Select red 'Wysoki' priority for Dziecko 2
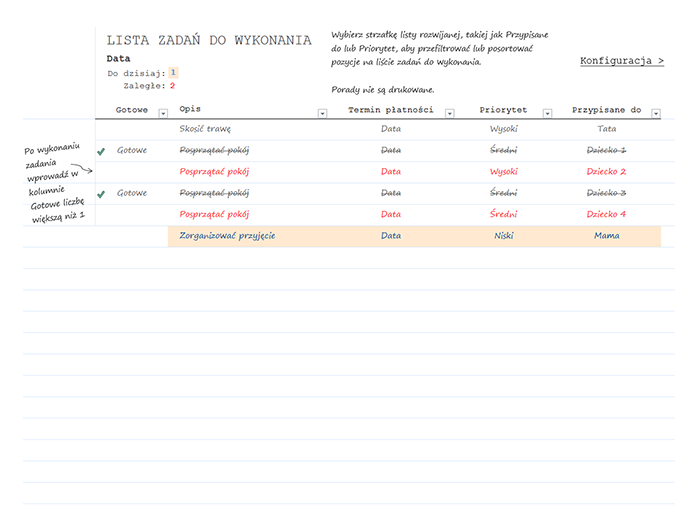 coord(504,171)
